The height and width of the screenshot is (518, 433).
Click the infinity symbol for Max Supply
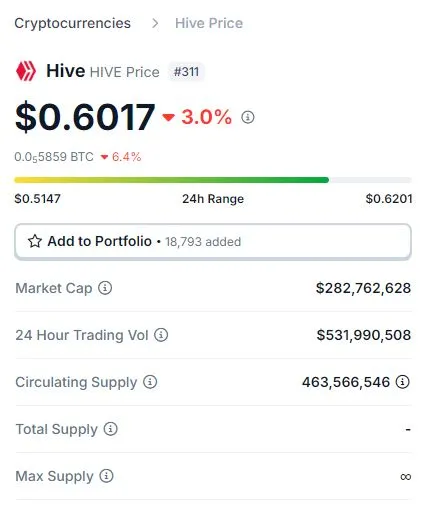(406, 477)
